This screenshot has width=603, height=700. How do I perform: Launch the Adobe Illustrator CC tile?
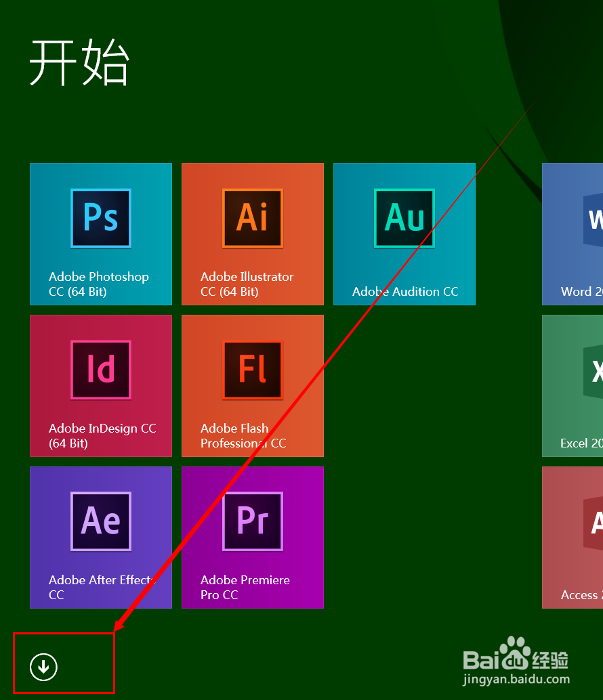(253, 234)
